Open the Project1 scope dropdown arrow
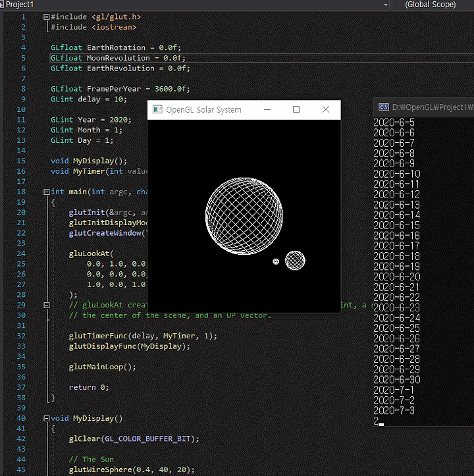474x476 pixels. coord(386,5)
